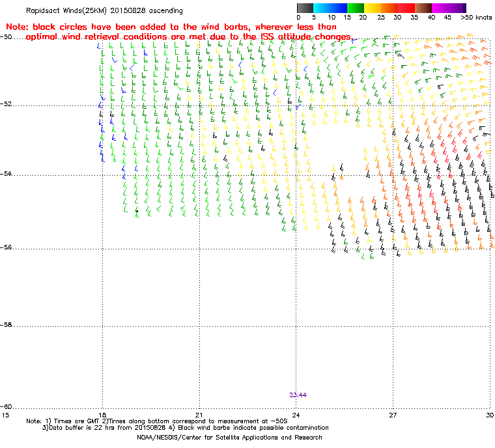Click the latitude label -54
Viewport: 495px width, 448px height.
pos(6,174)
